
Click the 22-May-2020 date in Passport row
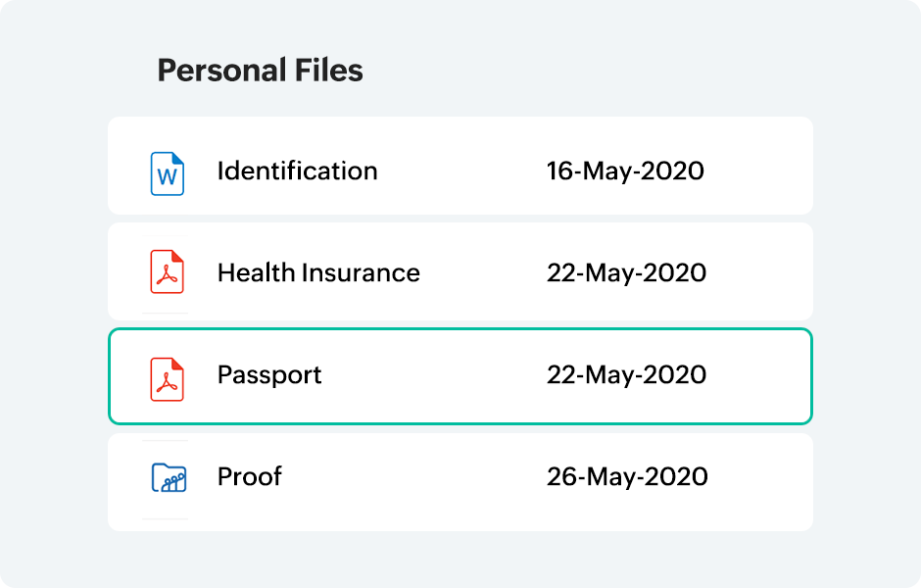[626, 375]
